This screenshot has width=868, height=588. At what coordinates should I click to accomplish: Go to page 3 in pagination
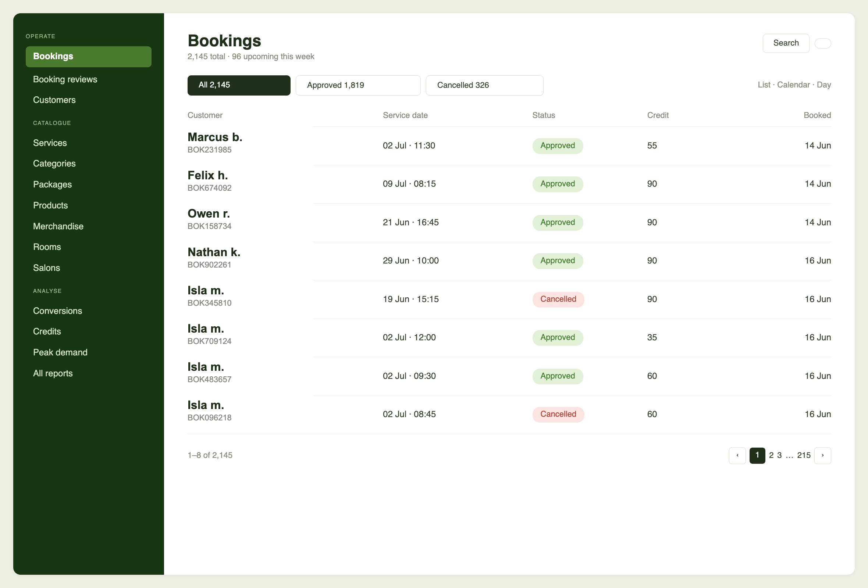(x=779, y=455)
